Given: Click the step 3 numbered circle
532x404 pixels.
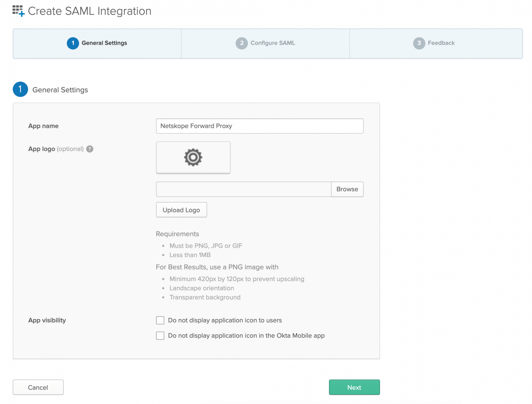Looking at the screenshot, I should (x=419, y=43).
